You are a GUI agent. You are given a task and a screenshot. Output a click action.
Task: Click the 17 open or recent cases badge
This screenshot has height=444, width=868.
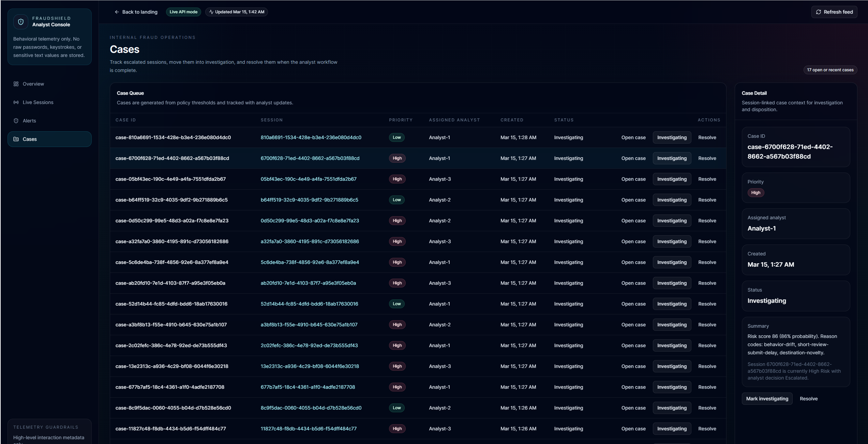(830, 70)
